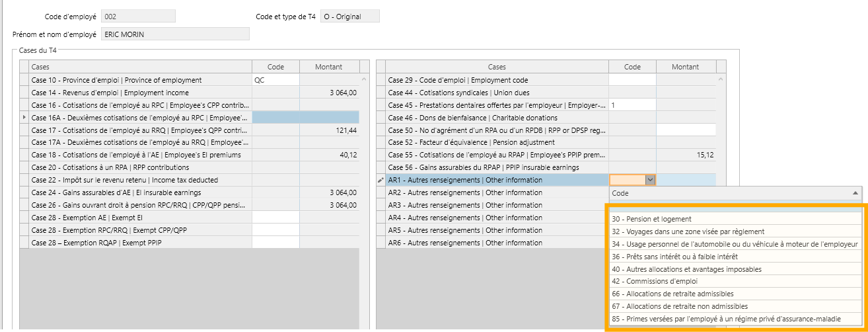Select 85 - Primes versées par l'employé
868x332 pixels.
click(736, 319)
